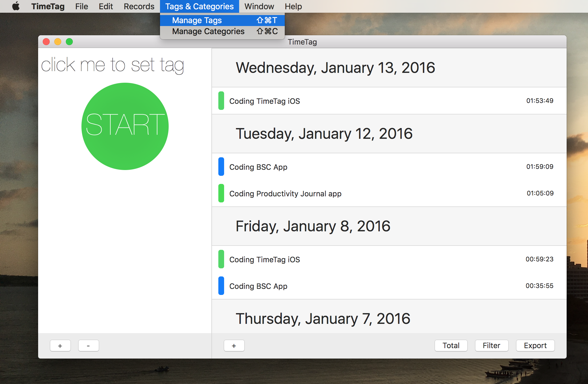Click the minus button in left panel
588x384 pixels.
(x=88, y=346)
